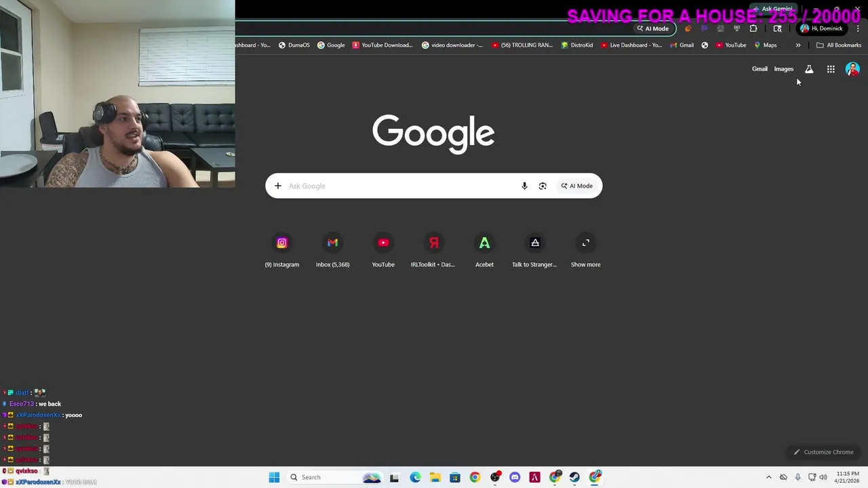Click the Customize Chrome button
868x488 pixels.
point(823,452)
